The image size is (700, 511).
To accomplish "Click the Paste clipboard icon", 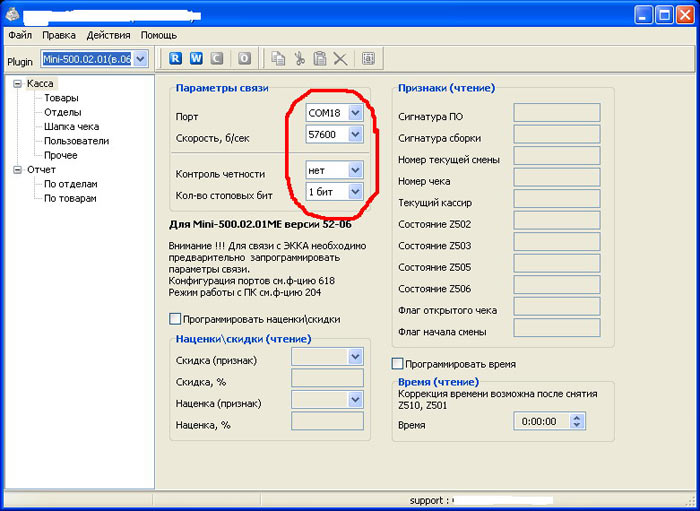I will [319, 59].
